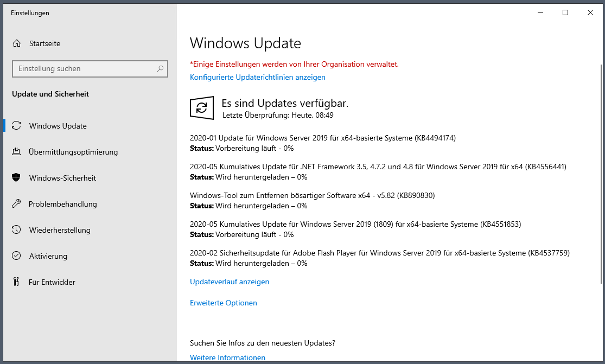Click the Aktivierung checkmark icon

(x=16, y=256)
